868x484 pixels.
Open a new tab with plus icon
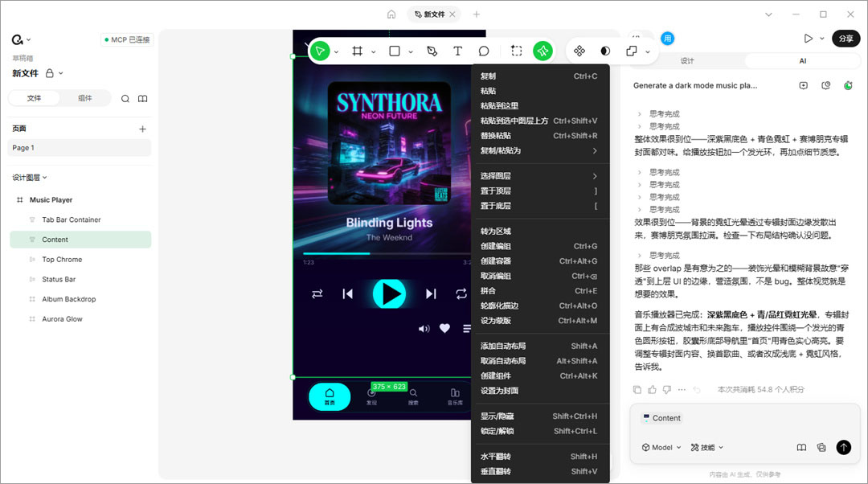[476, 14]
